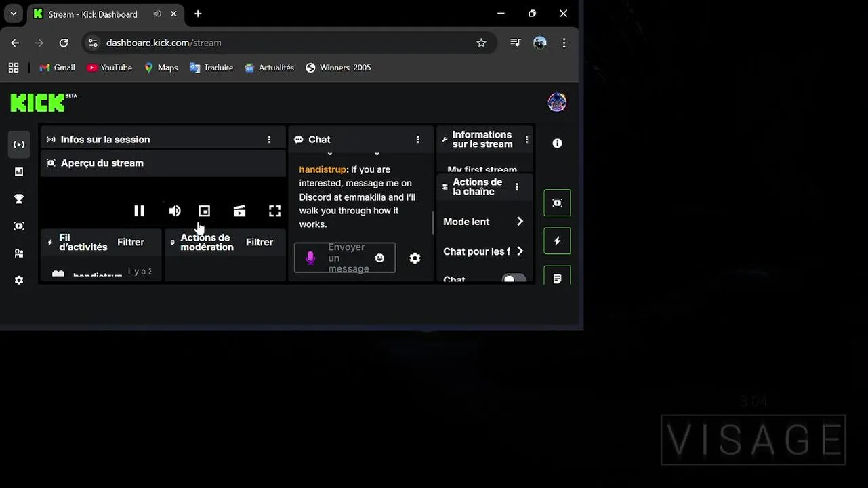The image size is (868, 488).
Task: Enable picture-in-picture for the preview
Action: coord(204,211)
